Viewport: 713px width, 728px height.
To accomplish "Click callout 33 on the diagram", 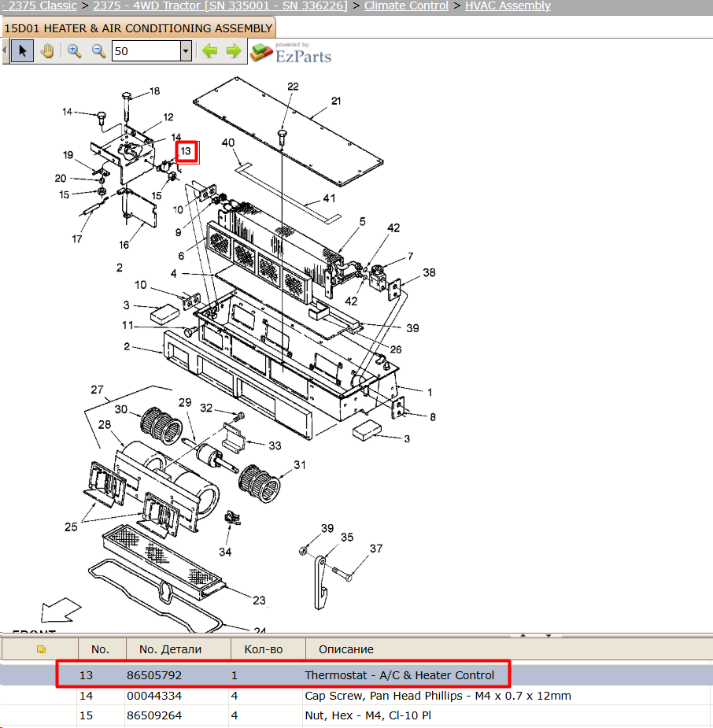I will pos(275,445).
